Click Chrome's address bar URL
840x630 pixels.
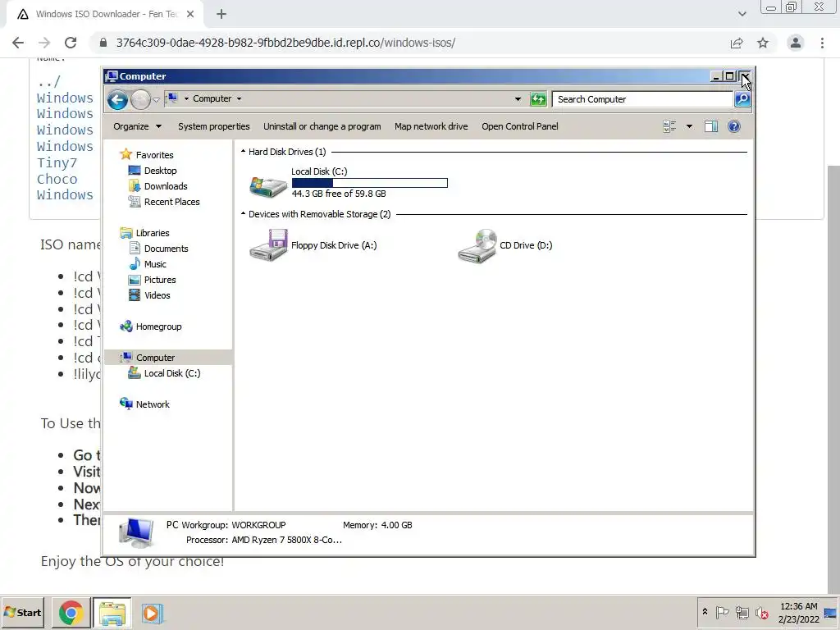[x=285, y=43]
